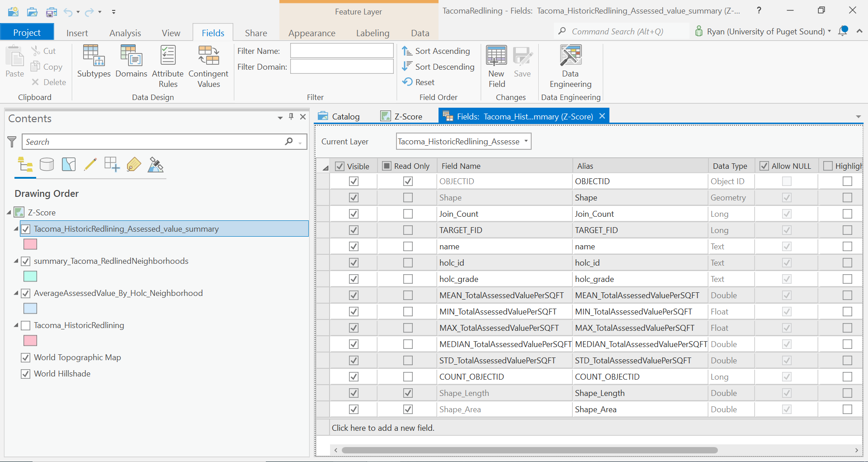
Task: Select List By Snapping icon
Action: click(112, 164)
